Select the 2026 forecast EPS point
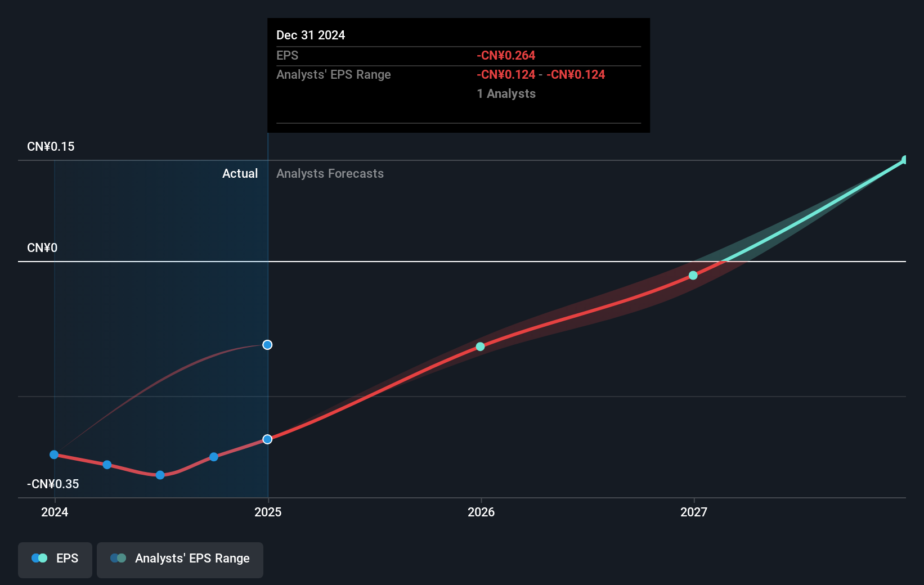Viewport: 924px width, 585px height. (x=480, y=346)
